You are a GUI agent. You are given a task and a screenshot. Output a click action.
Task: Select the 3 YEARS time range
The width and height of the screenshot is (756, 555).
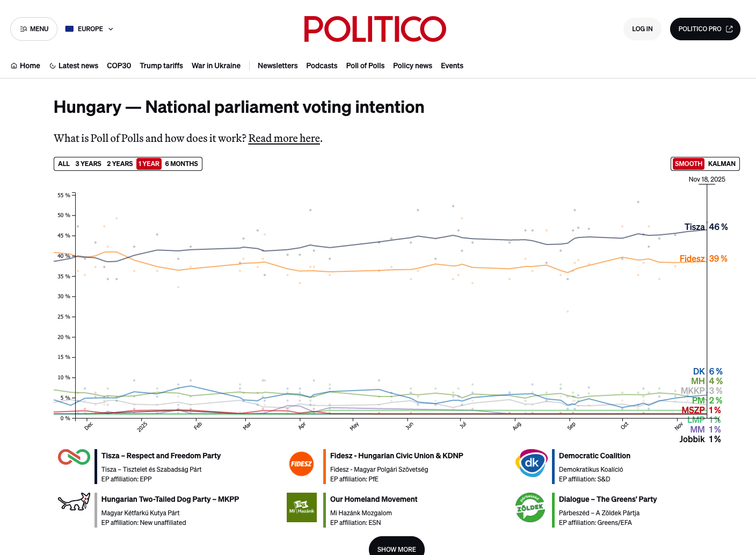click(x=88, y=164)
